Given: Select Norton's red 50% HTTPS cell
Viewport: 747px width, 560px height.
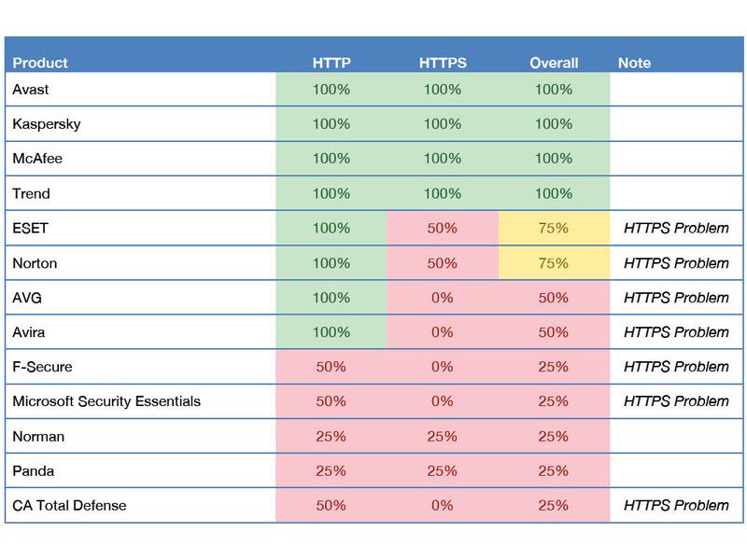Looking at the screenshot, I should click(443, 263).
